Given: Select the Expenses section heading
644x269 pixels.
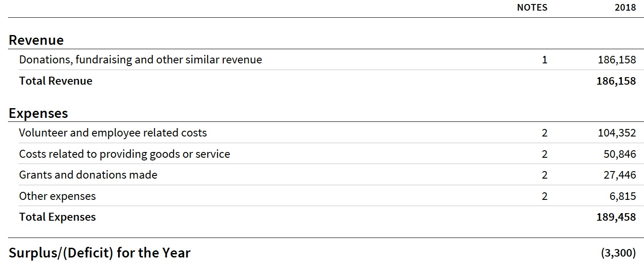Looking at the screenshot, I should (38, 113).
